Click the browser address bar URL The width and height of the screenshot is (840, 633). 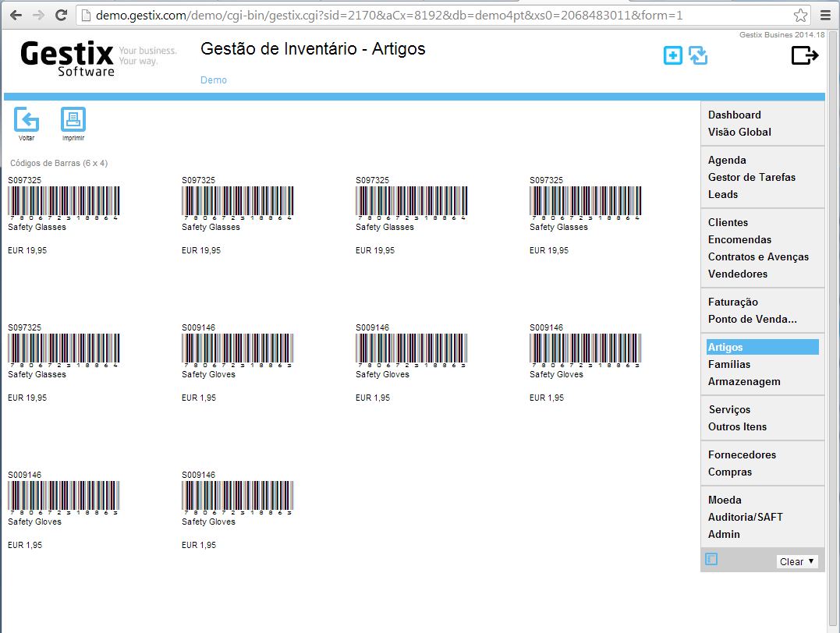click(x=389, y=15)
